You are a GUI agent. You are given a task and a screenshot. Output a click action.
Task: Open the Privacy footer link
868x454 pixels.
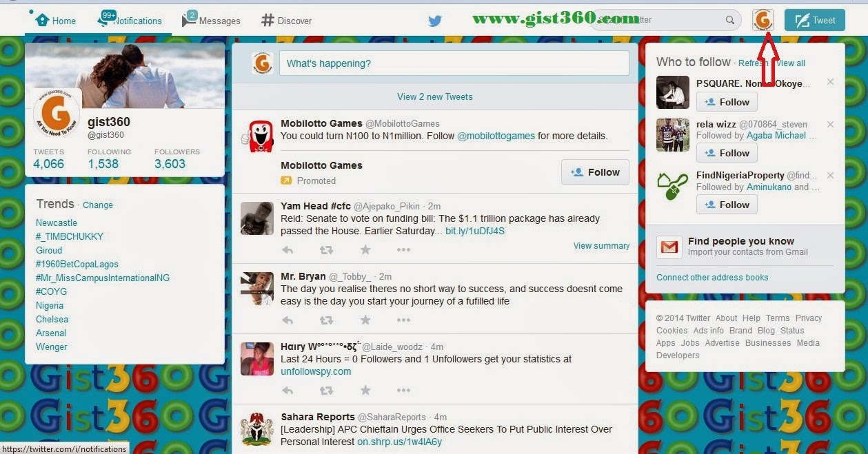click(809, 318)
